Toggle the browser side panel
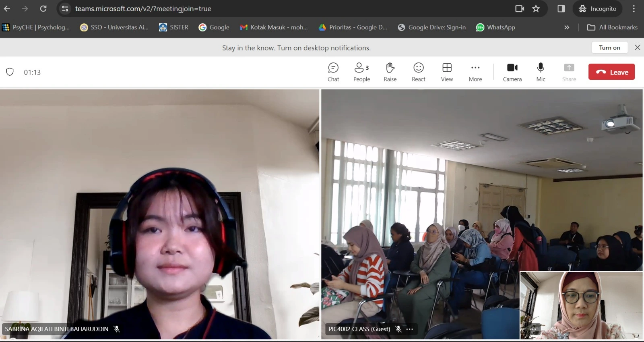 [x=561, y=8]
